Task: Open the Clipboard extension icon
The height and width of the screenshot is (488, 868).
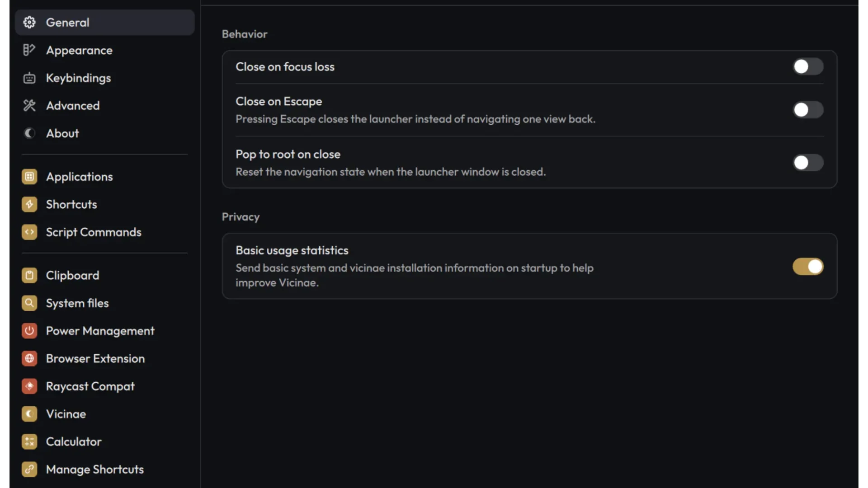Action: [x=29, y=275]
